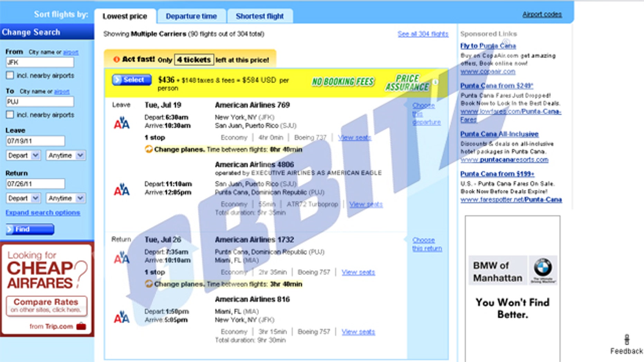Open the Leave Anytime dropdown
The width and height of the screenshot is (644, 362).
pyautogui.click(x=66, y=155)
